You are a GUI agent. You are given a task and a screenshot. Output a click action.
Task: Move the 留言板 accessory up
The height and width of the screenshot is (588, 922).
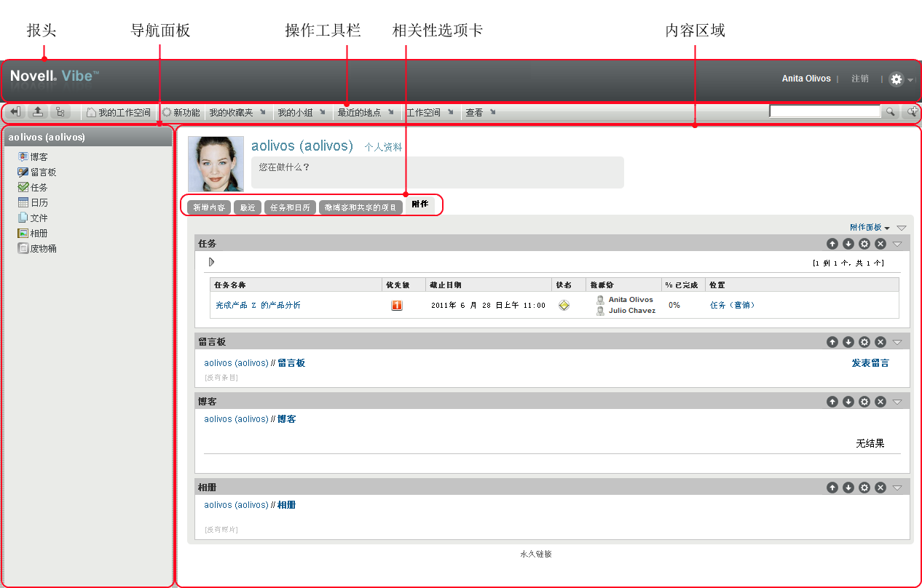832,342
